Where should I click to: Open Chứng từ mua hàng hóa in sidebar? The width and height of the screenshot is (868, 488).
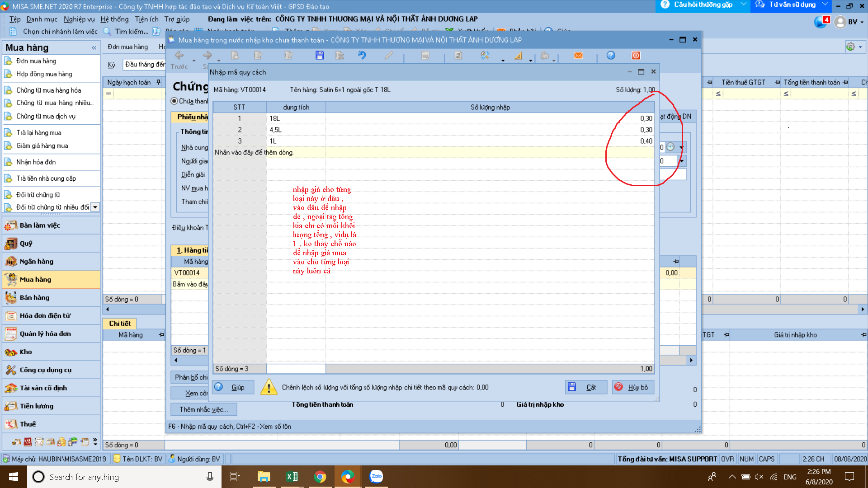point(49,90)
